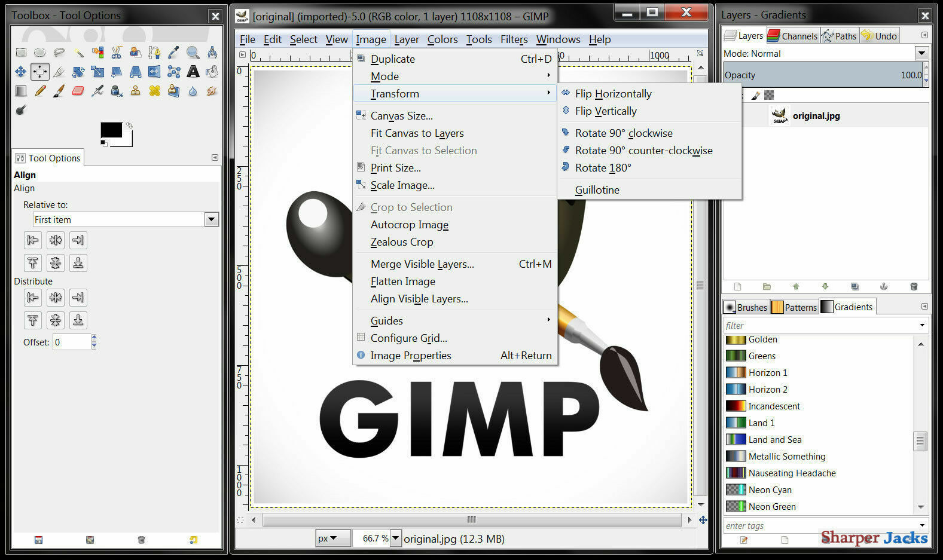Select the Paintbrush tool
The height and width of the screenshot is (560, 943).
(x=59, y=91)
